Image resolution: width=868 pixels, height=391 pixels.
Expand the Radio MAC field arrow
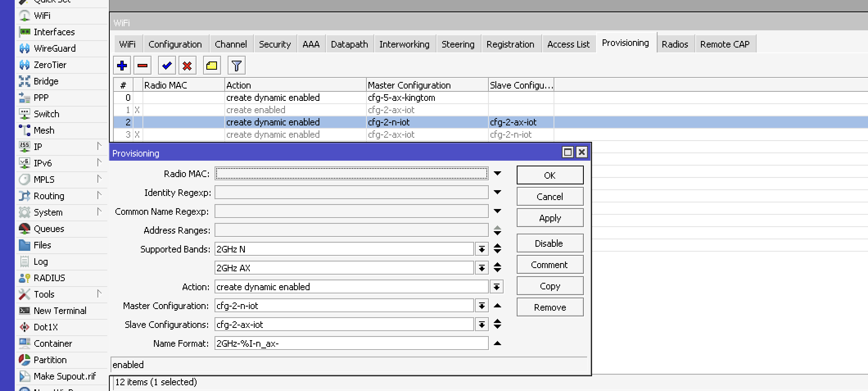[x=497, y=173]
